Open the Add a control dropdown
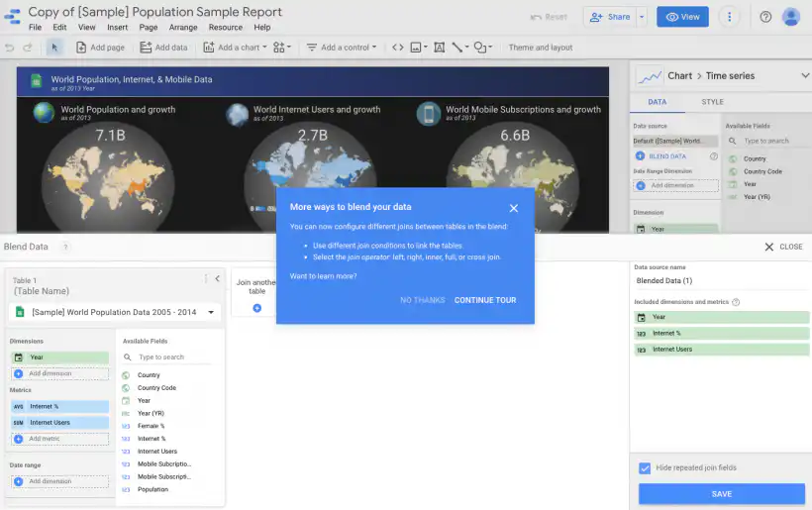Screen dimensions: 812x510 coord(342,48)
